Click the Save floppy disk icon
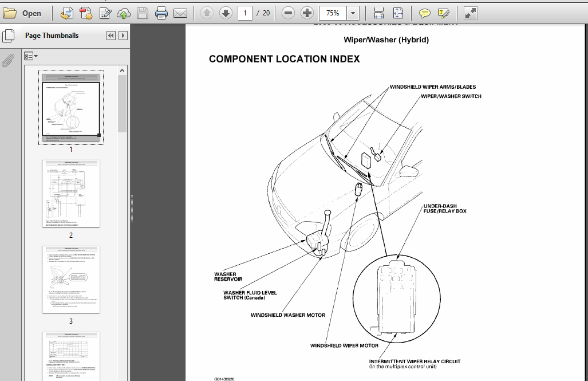The image size is (588, 381). point(142,14)
